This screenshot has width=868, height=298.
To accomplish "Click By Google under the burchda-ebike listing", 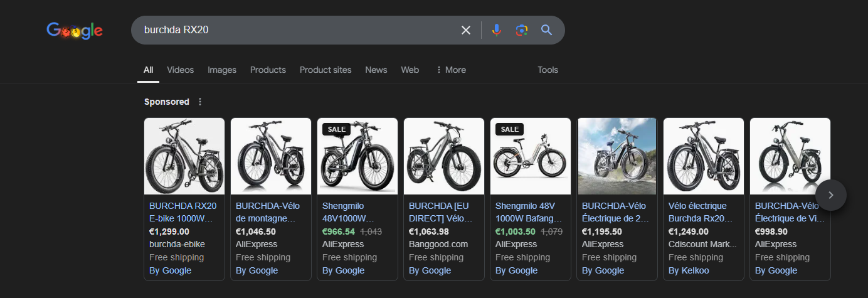I will pyautogui.click(x=171, y=270).
